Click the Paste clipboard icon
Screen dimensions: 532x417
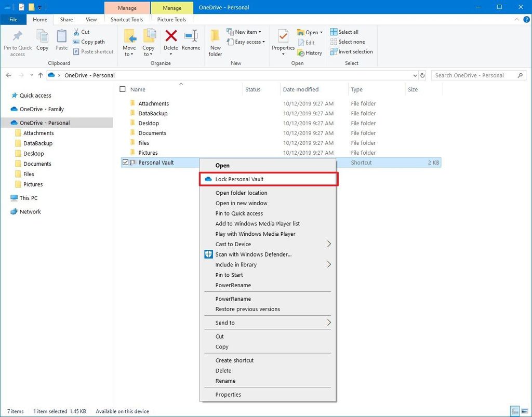(61, 42)
